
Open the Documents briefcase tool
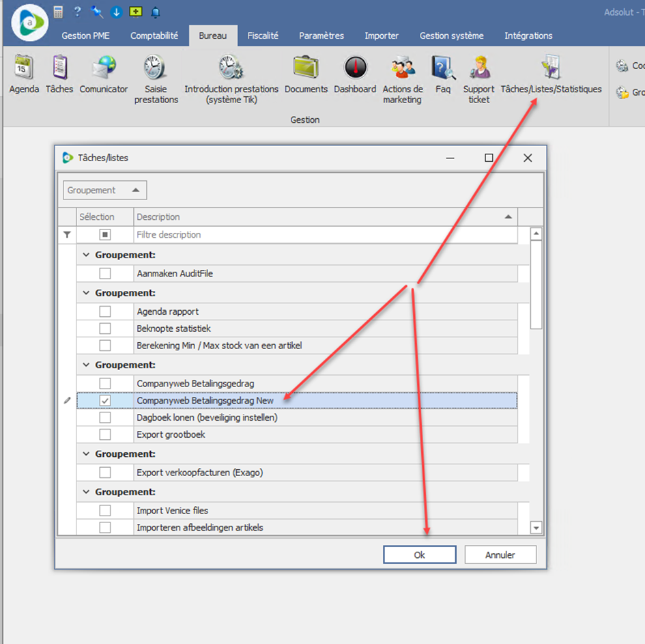(306, 74)
